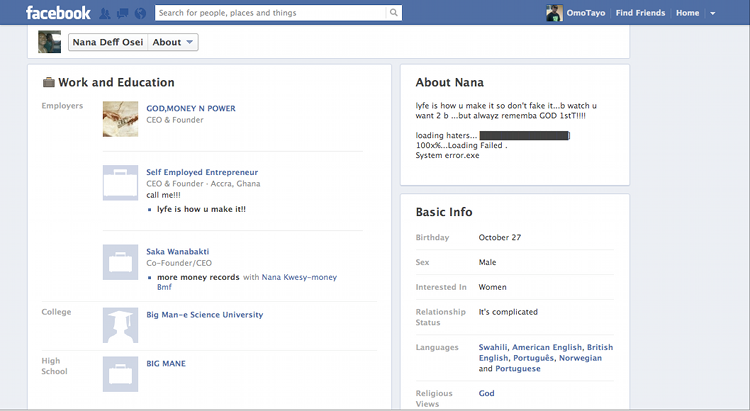This screenshot has width=750, height=411.
Task: Click the 'lyfe is how u make it!!' bullet text
Action: (x=201, y=209)
